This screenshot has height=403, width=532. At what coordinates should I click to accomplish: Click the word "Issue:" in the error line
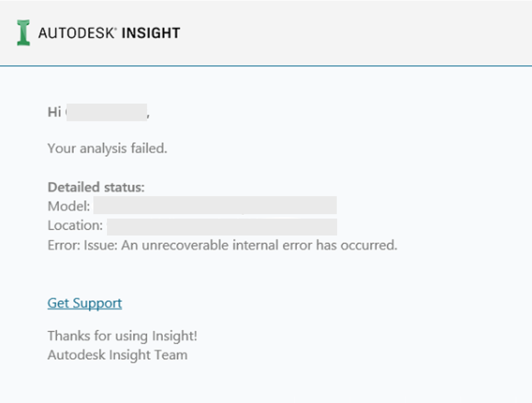tap(101, 245)
